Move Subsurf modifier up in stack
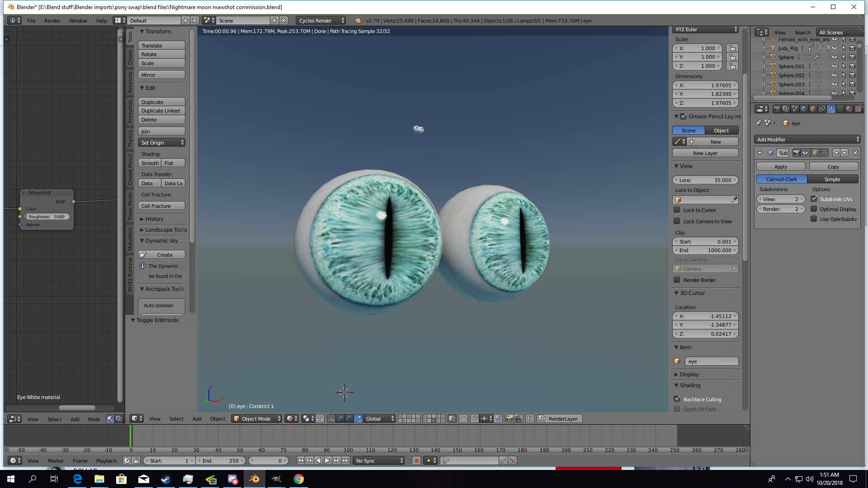This screenshot has width=868, height=488. coord(836,153)
